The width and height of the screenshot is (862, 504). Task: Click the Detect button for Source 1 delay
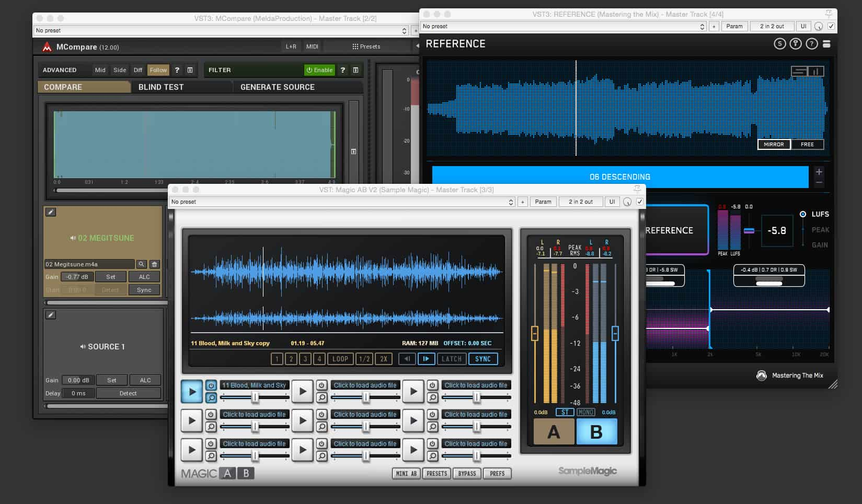[x=128, y=393]
